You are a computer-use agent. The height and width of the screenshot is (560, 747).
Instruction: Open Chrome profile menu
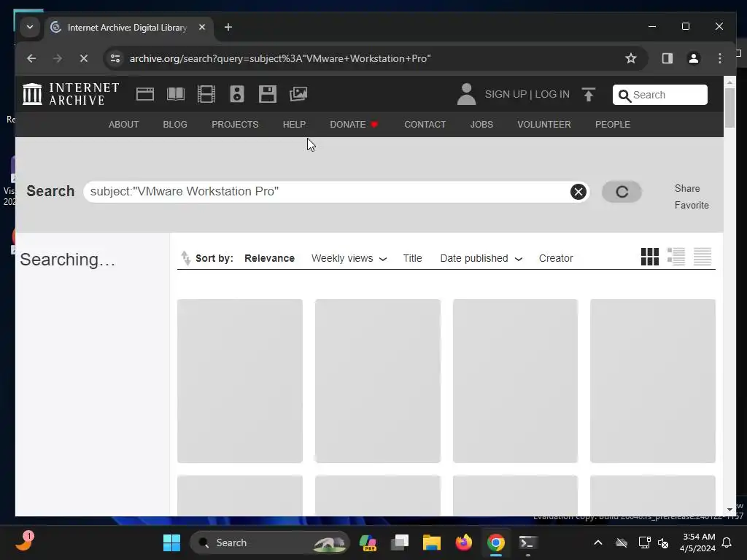click(x=693, y=58)
